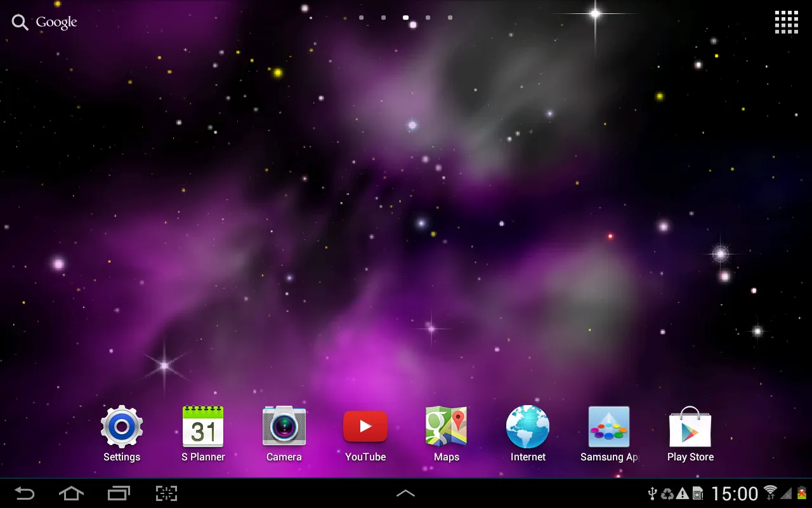Go to the first home page dot
The image size is (812, 508).
(362, 18)
